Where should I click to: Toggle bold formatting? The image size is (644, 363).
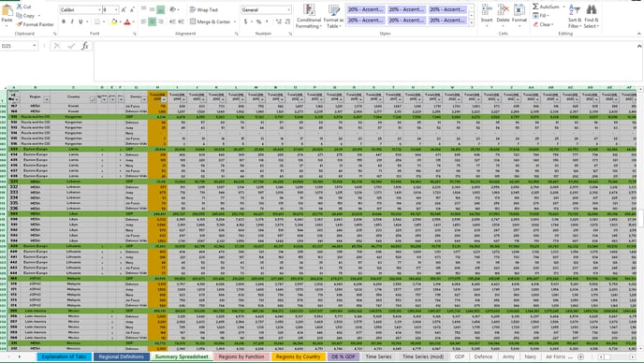pyautogui.click(x=64, y=22)
